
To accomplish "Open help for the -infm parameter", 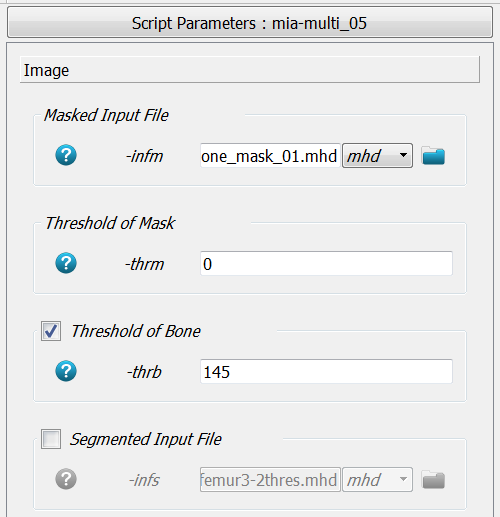I will 66,155.
